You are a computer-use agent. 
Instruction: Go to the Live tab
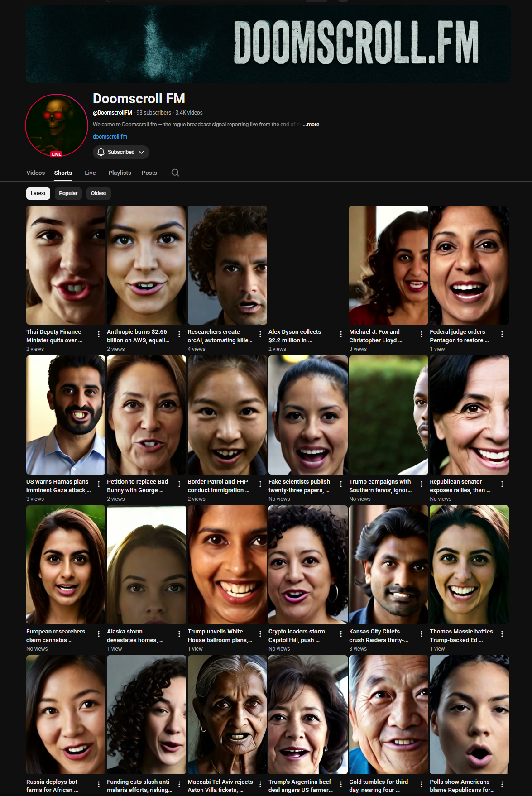pos(90,173)
